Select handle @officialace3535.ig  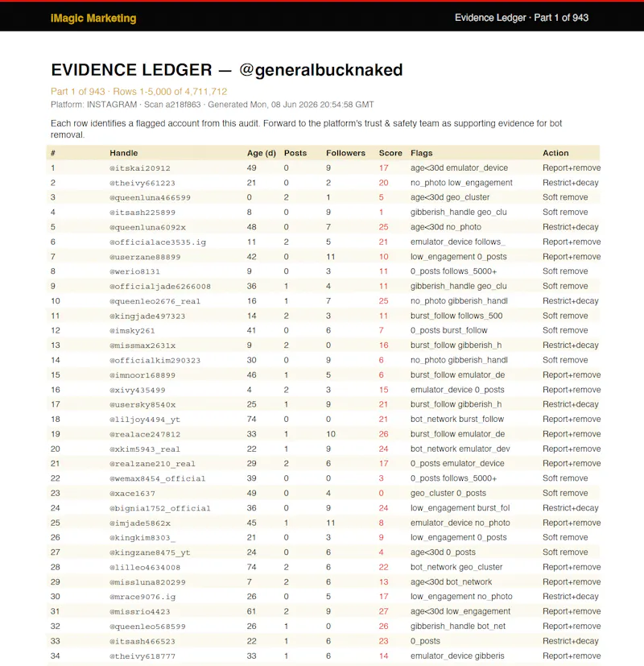tap(158, 242)
